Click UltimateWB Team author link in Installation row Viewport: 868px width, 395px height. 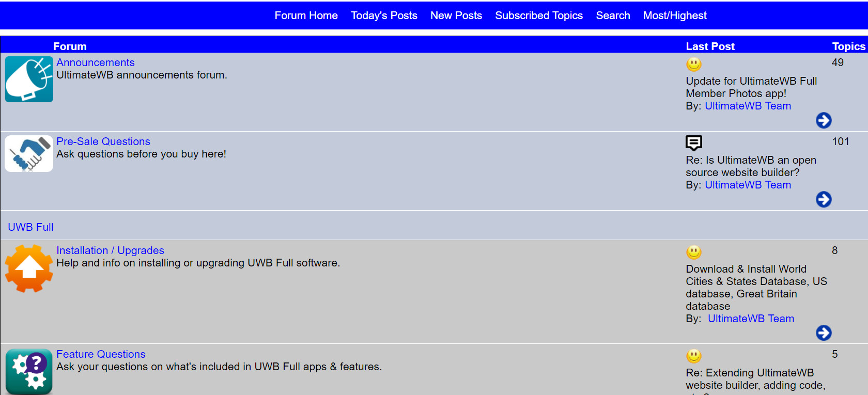point(750,319)
